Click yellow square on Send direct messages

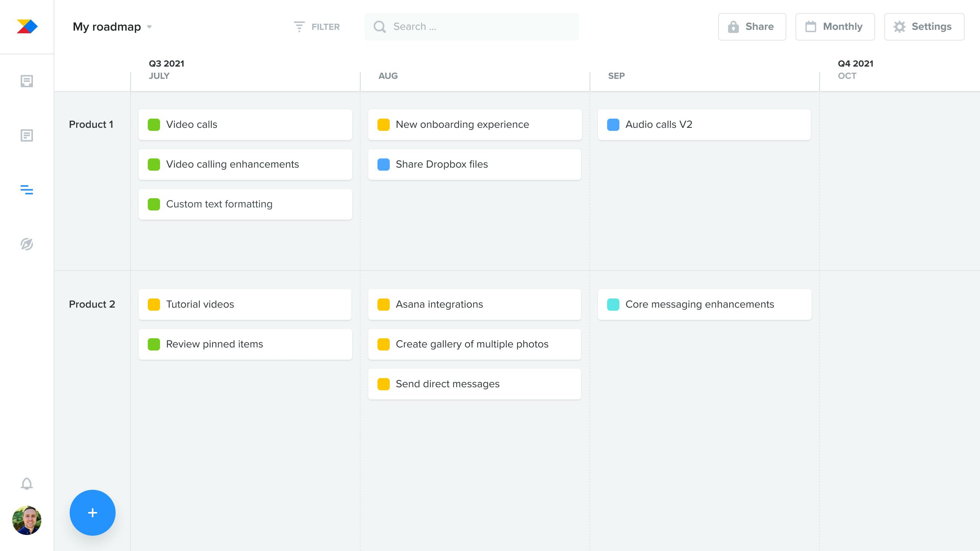pyautogui.click(x=384, y=384)
